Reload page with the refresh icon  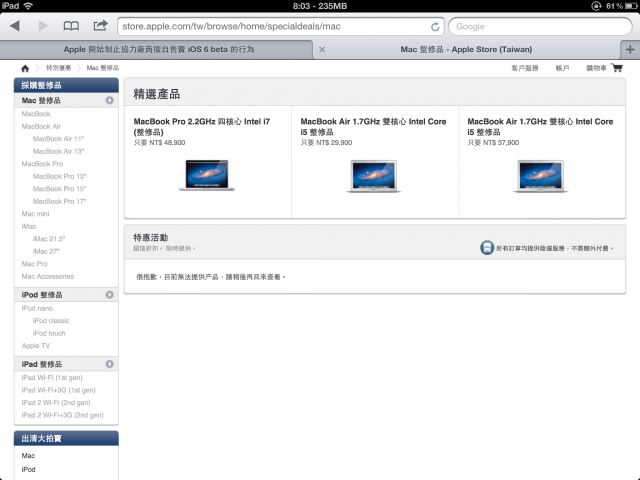pyautogui.click(x=435, y=27)
